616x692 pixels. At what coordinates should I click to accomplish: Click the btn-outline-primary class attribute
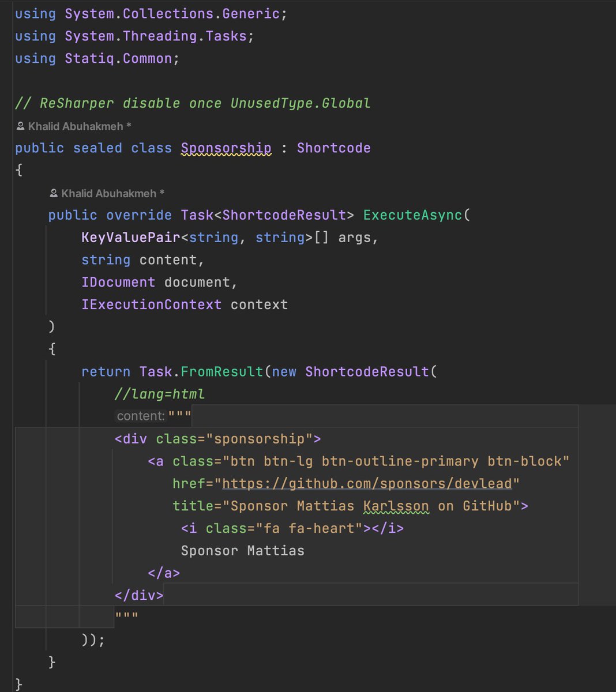point(400,461)
